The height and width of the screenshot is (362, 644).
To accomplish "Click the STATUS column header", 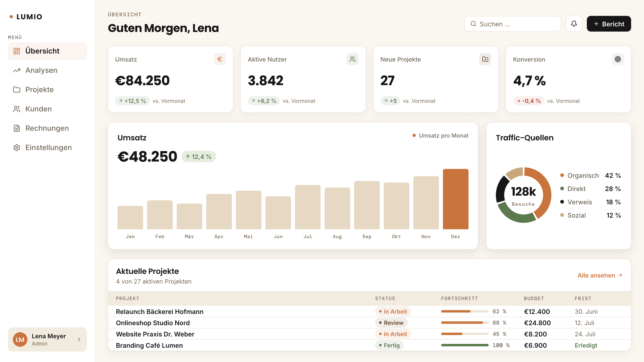I will (385, 298).
